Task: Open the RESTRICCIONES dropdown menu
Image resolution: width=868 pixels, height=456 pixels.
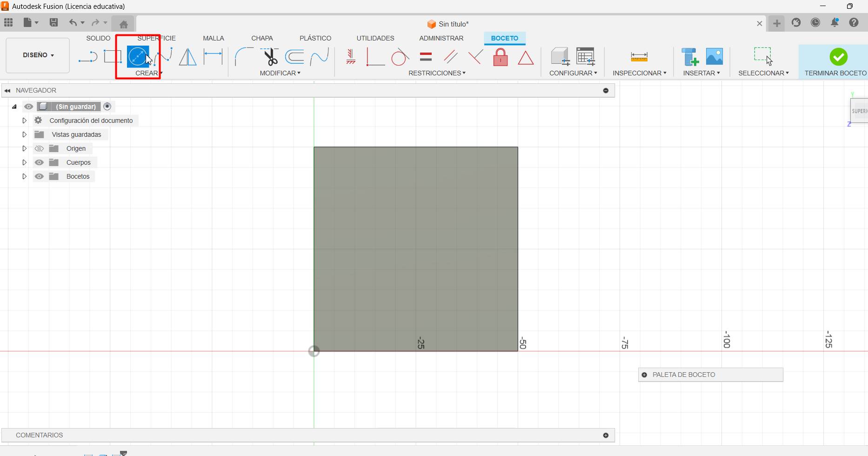Action: [437, 73]
